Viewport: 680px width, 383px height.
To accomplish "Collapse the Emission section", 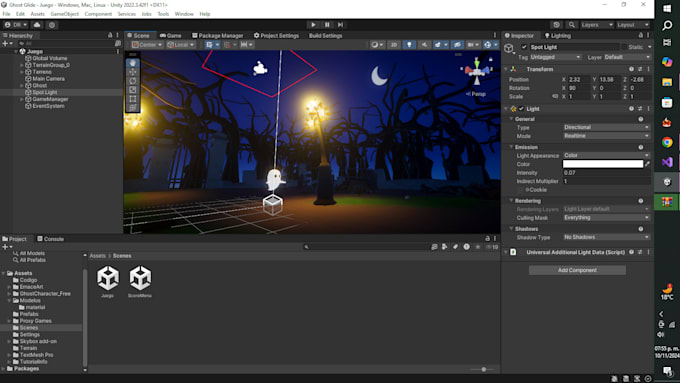I will click(x=511, y=147).
